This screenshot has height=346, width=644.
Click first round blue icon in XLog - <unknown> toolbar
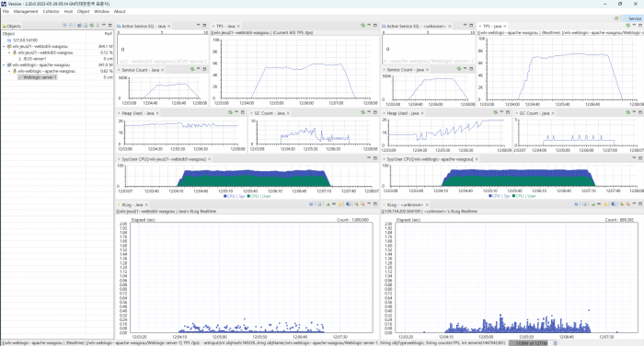tap(576, 204)
